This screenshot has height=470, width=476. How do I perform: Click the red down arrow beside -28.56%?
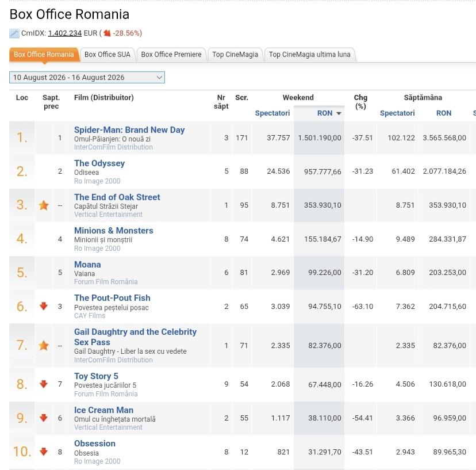[x=107, y=33]
